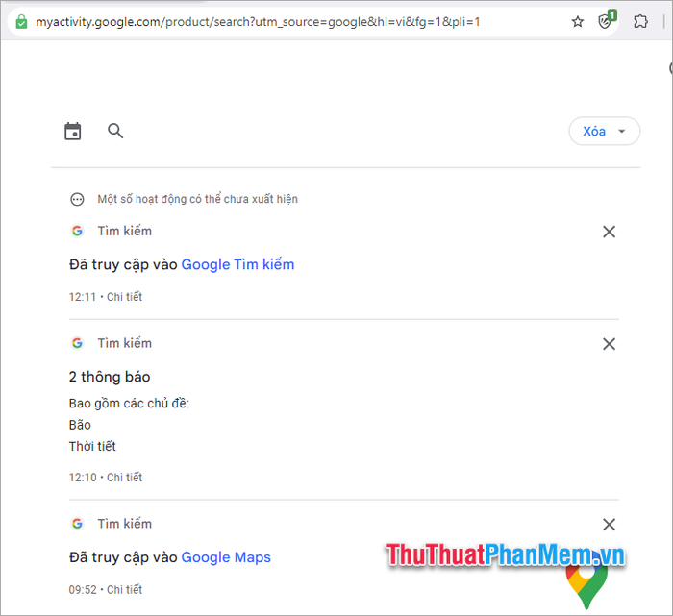
Task: Click the three-dot activity notice icon
Action: click(77, 199)
